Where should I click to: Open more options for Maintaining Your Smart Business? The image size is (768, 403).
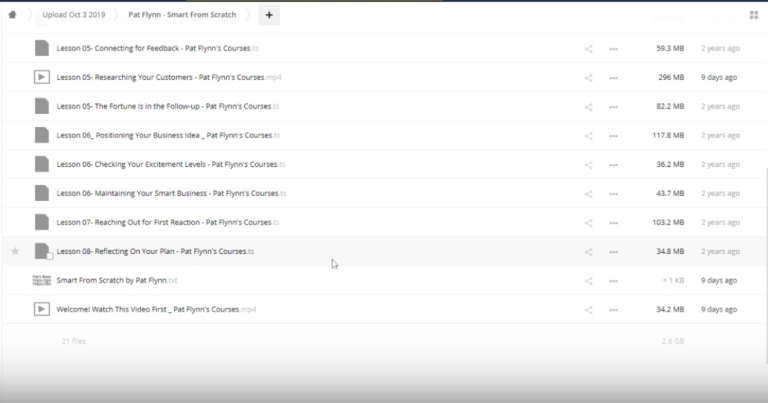(613, 193)
